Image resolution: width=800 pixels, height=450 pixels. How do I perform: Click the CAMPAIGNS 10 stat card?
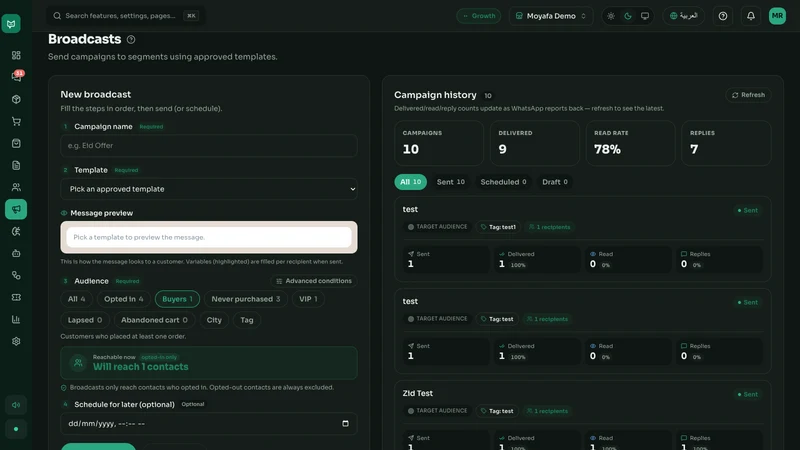pos(439,143)
